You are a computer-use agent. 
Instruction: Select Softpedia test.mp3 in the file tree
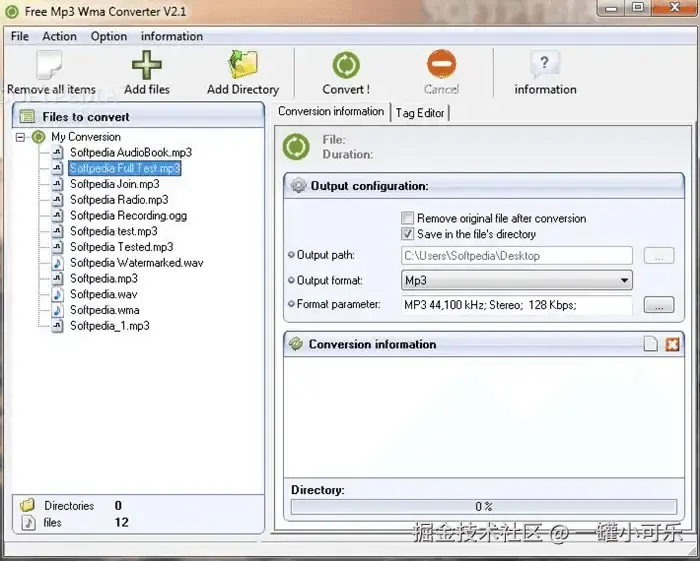(x=113, y=231)
